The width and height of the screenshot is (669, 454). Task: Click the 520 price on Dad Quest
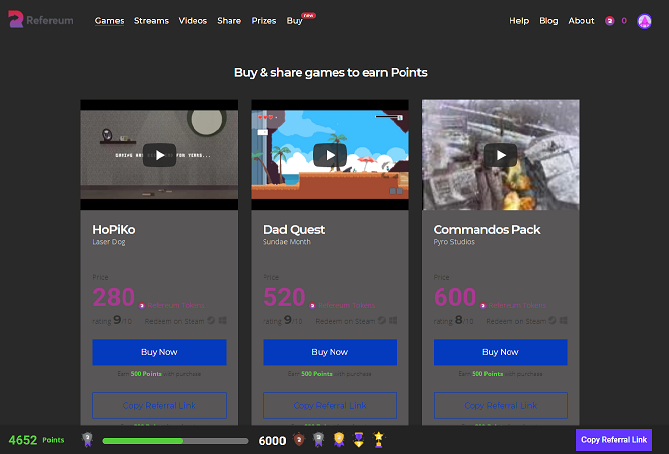(284, 297)
